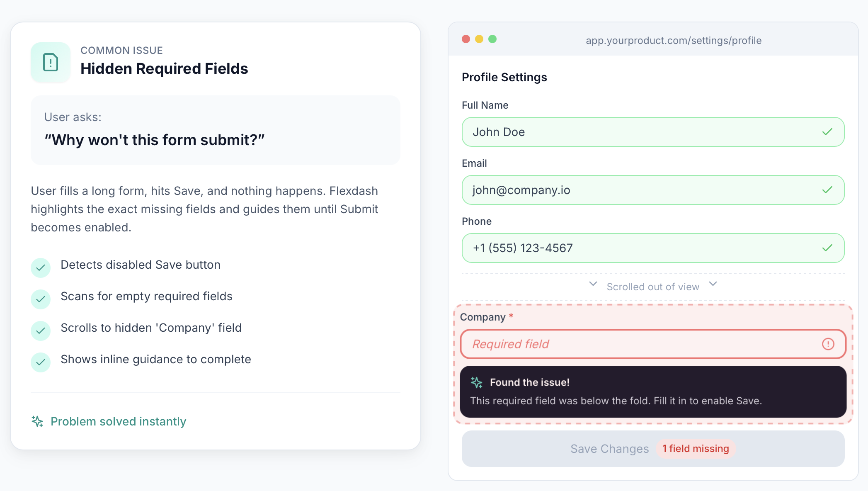The image size is (868, 491).
Task: Click the sparkle icon in the Found the issue tooltip
Action: 477,382
